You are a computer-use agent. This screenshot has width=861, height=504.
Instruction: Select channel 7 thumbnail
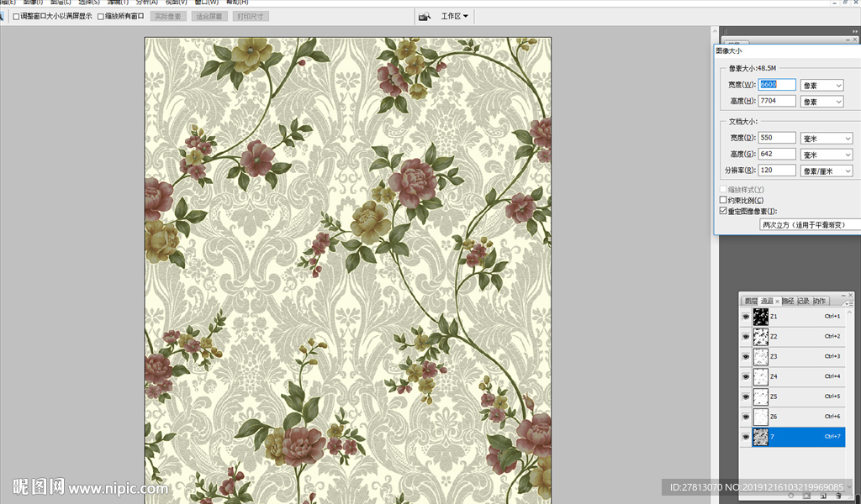pyautogui.click(x=760, y=437)
